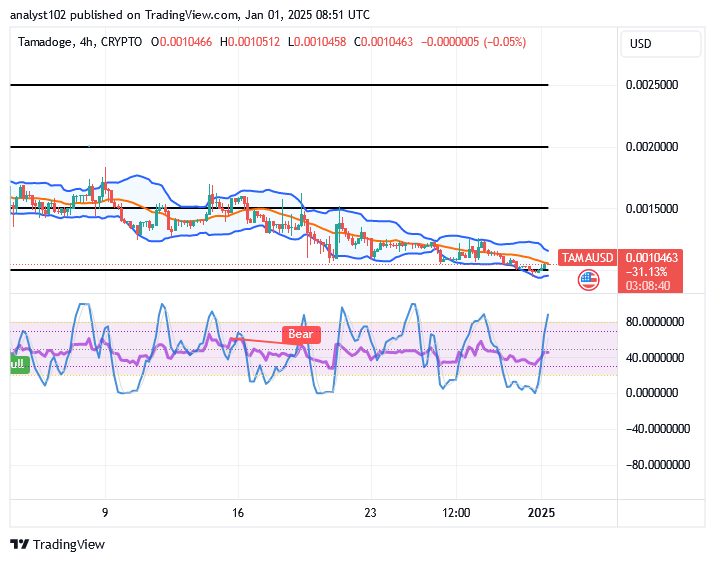The image size is (715, 562).
Task: Click the date label 9 on time axis
Action: [x=105, y=513]
